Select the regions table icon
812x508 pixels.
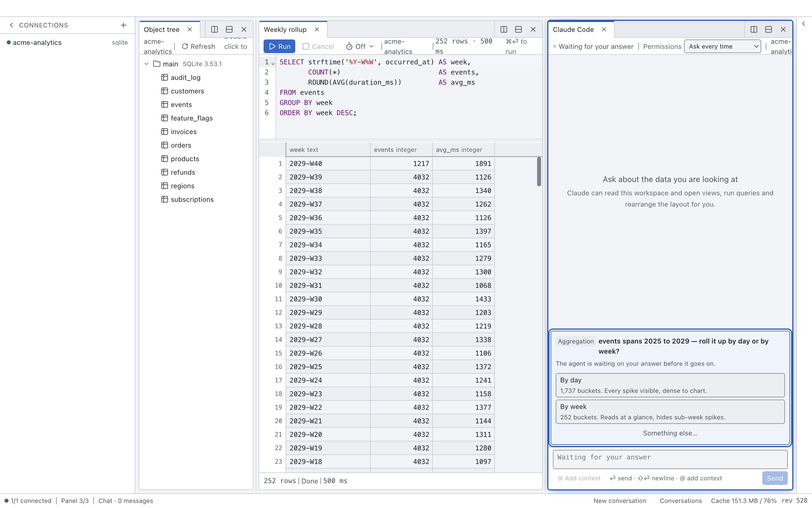(x=164, y=186)
